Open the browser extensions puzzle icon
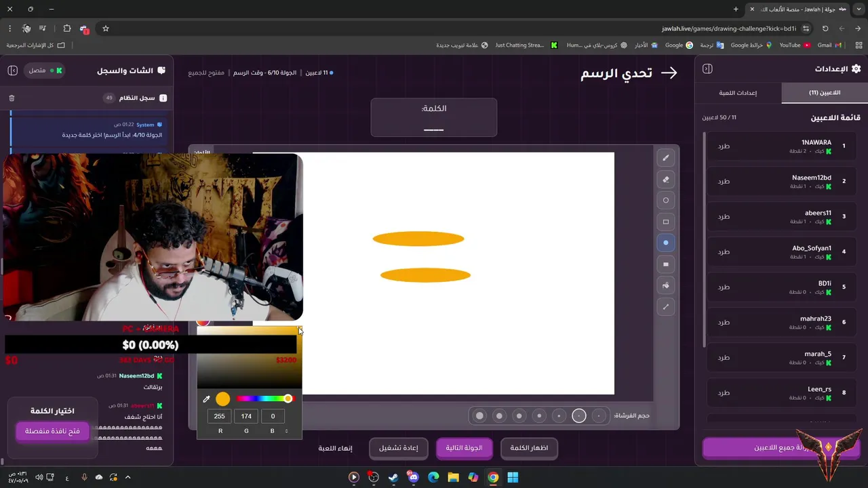868x488 pixels. 66,28
